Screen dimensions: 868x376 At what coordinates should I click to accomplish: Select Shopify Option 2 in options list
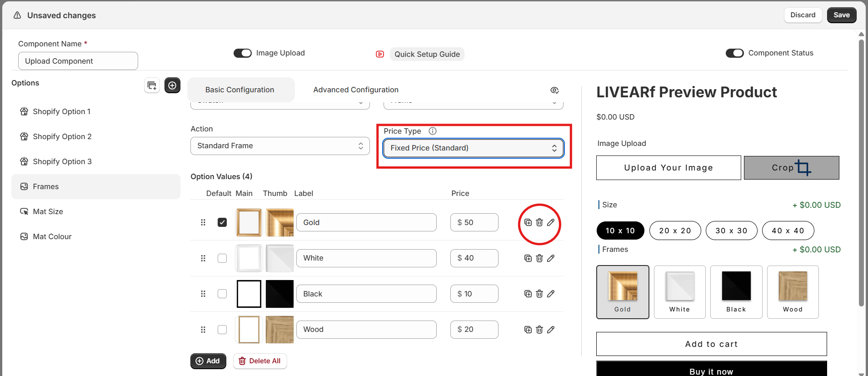96,136
